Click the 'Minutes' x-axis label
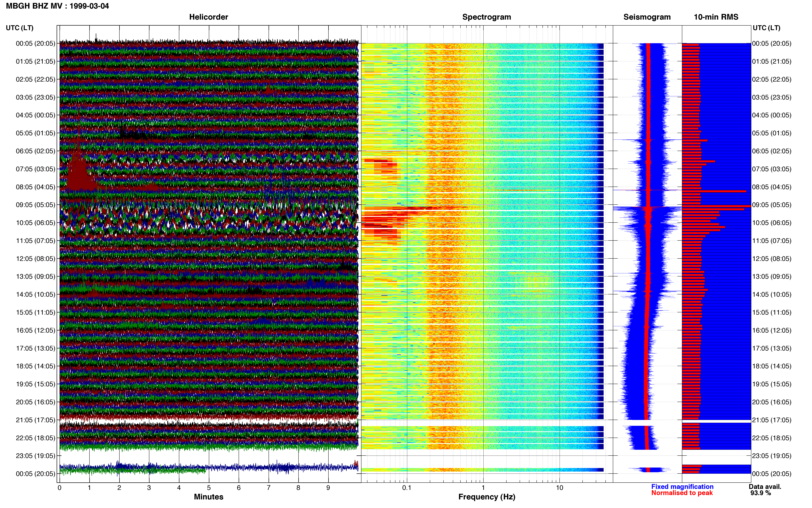Image resolution: width=812 pixels, height=508 pixels. click(209, 497)
